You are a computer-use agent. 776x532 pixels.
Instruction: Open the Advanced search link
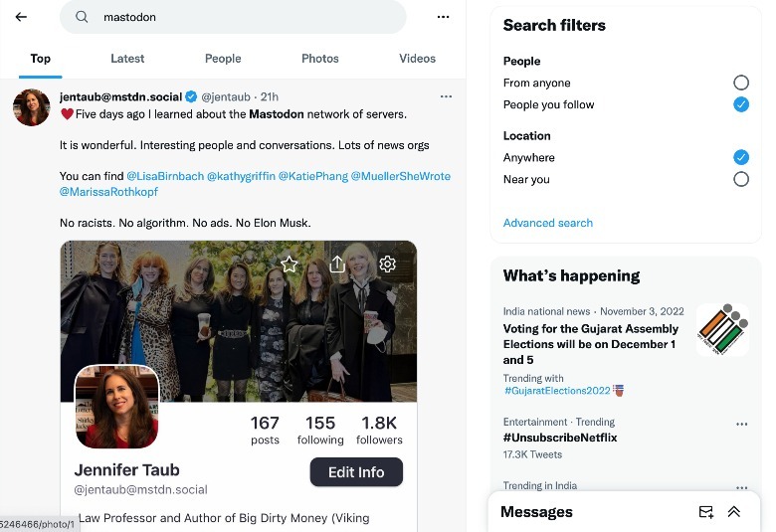point(548,223)
